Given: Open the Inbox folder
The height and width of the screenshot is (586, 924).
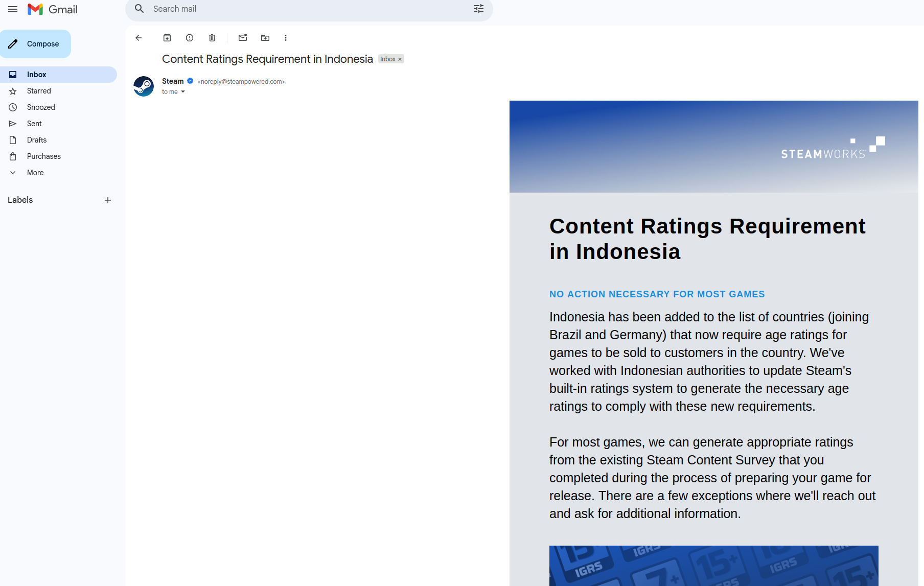Looking at the screenshot, I should [58, 75].
